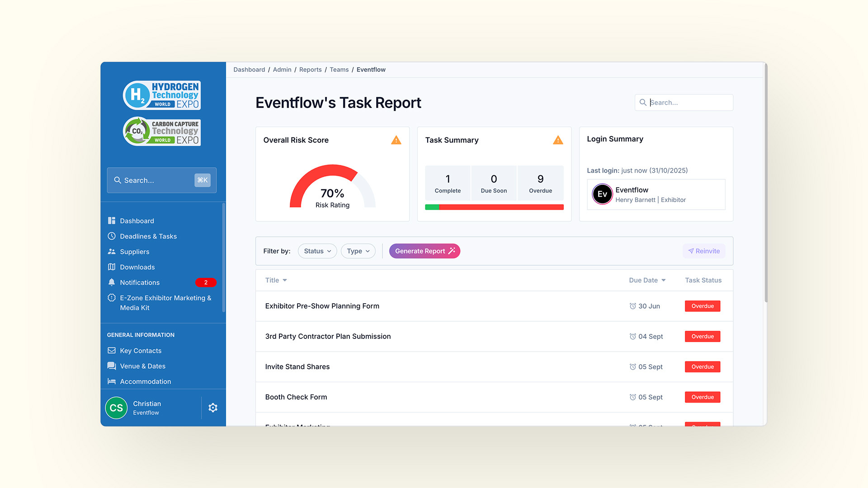Select Deadlines & Tasks in the sidebar
This screenshot has width=868, height=488.
click(x=148, y=236)
